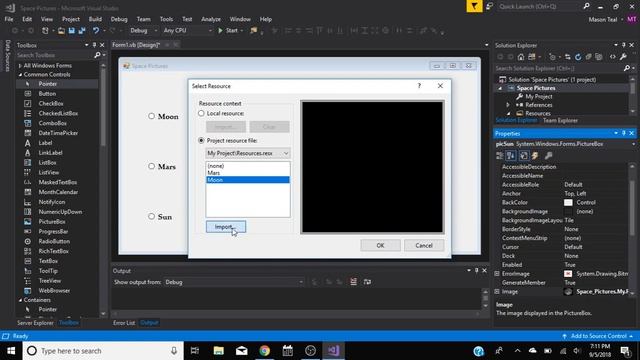Click the Alphabetical sort icon in Properties
The width and height of the screenshot is (640, 360).
point(511,156)
